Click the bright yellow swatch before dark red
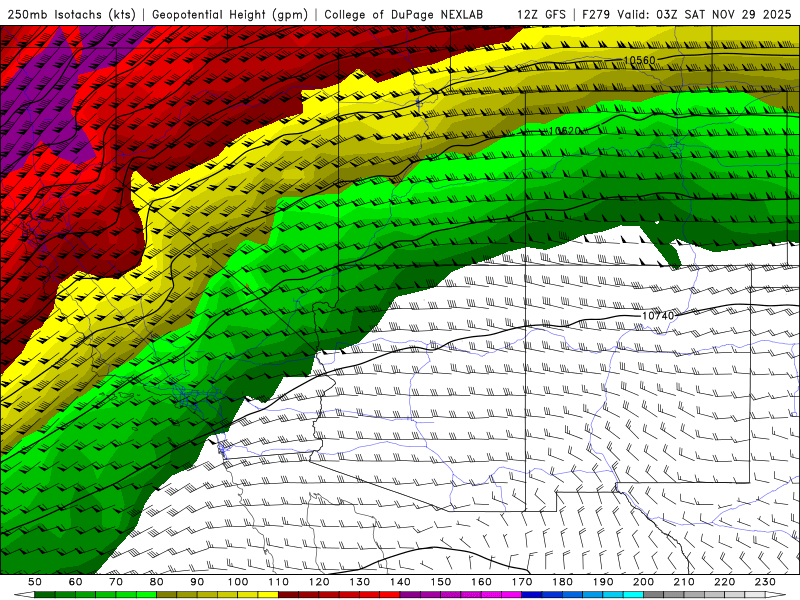The width and height of the screenshot is (800, 600). (268, 595)
